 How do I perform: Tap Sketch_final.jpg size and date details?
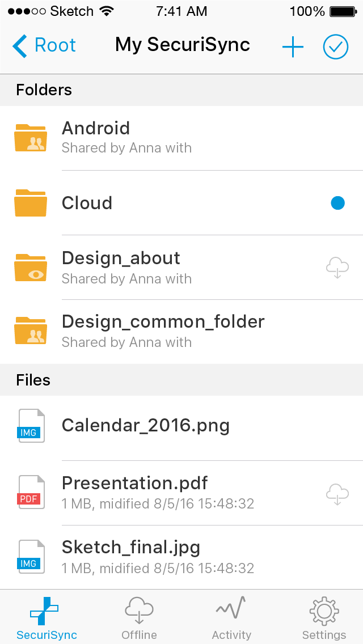[158, 569]
